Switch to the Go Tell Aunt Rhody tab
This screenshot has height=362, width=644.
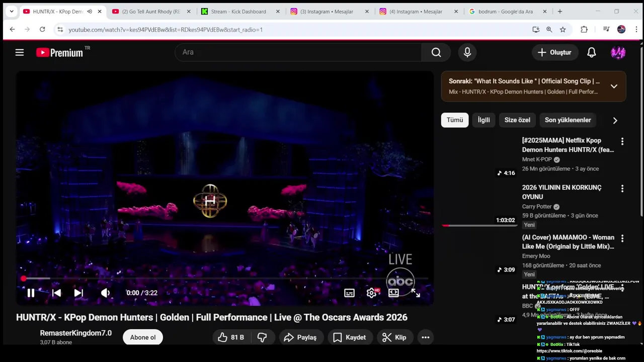[151, 12]
